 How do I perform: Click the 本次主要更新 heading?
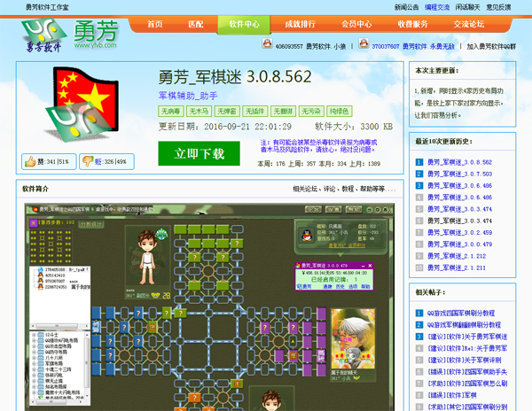(437, 71)
